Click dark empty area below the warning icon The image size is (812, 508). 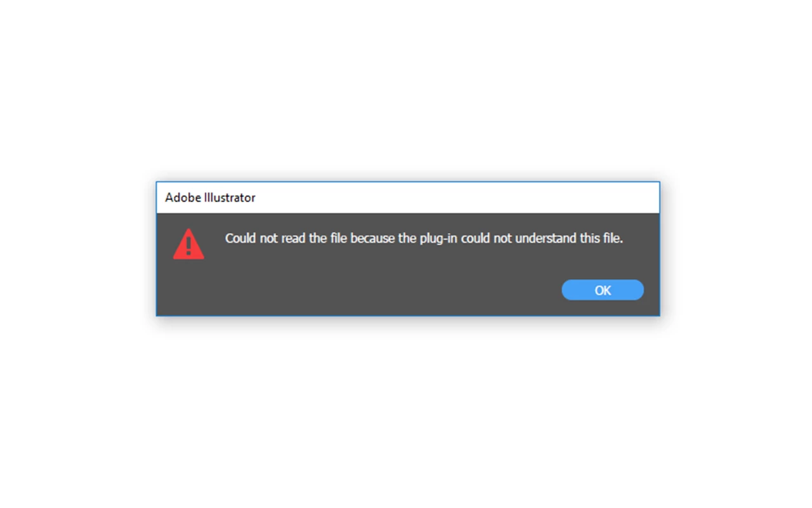pos(188,289)
